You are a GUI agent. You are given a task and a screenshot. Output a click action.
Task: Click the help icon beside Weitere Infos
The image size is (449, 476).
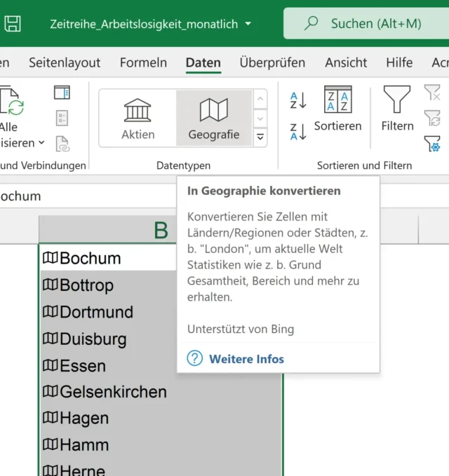coord(194,359)
